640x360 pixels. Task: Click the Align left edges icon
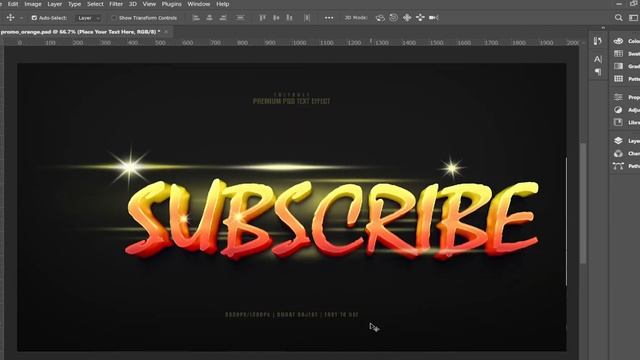click(x=196, y=18)
